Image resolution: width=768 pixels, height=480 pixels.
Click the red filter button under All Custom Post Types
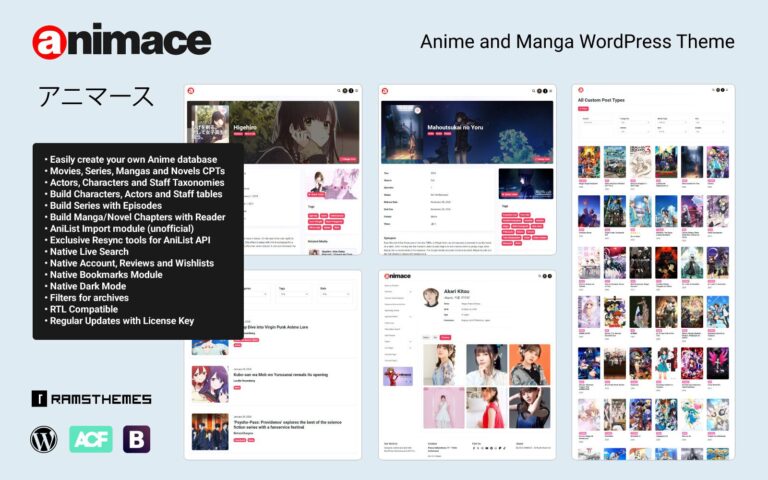click(583, 109)
